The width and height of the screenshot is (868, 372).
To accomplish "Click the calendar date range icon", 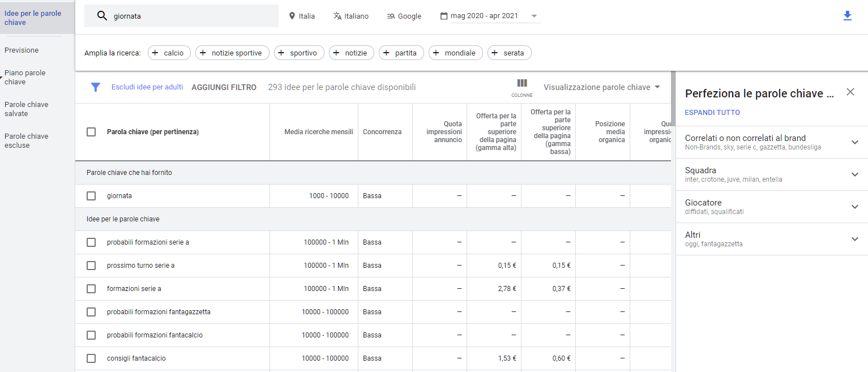I will 444,16.
